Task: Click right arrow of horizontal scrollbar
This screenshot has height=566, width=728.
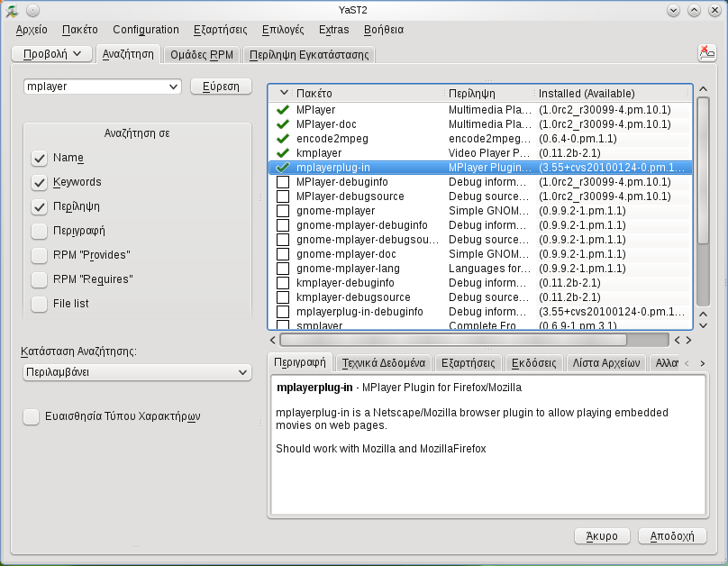Action: pyautogui.click(x=689, y=341)
